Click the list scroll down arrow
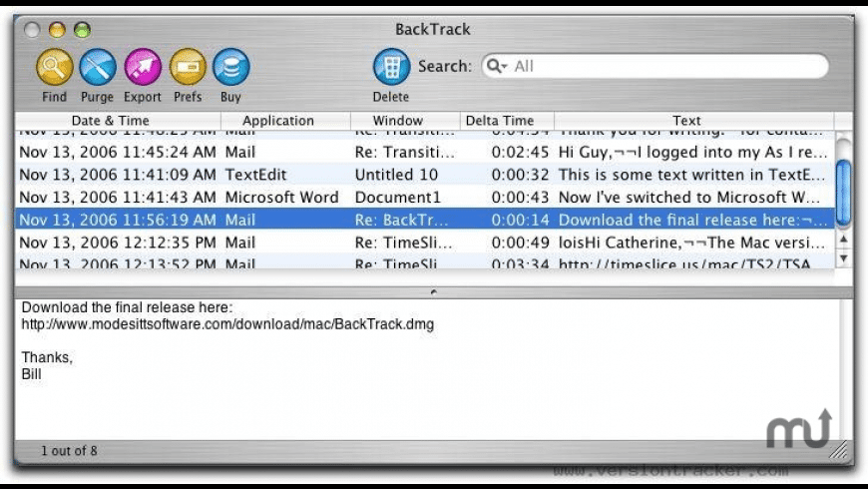Screen dimensions: 868x489 pos(844,258)
